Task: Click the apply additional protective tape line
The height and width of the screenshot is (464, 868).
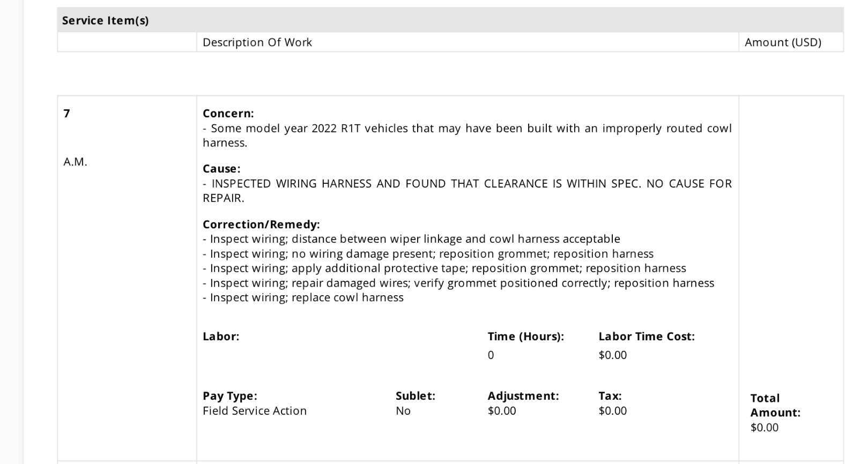Action: click(444, 268)
